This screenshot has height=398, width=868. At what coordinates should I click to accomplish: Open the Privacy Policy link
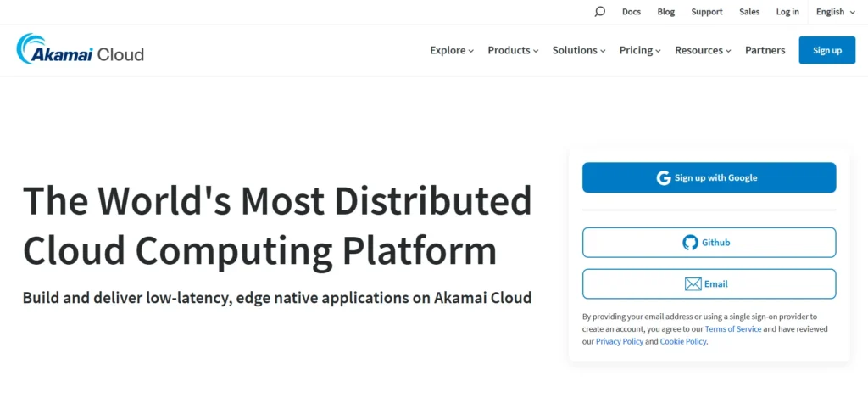tap(620, 341)
